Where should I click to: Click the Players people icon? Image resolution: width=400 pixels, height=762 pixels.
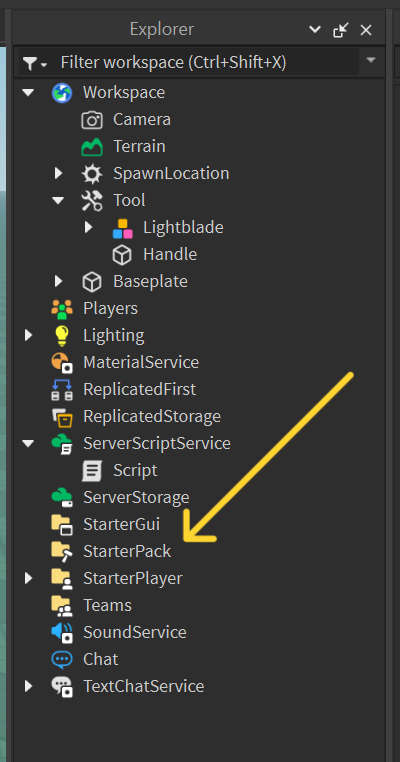click(x=62, y=309)
